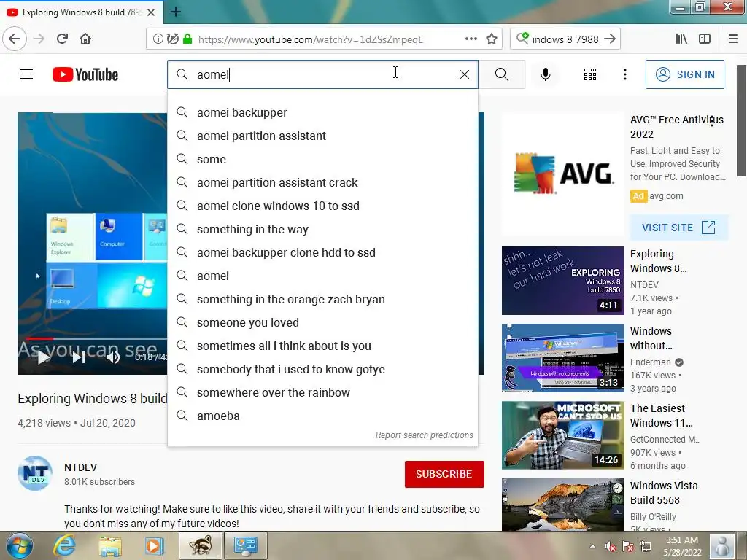The image size is (747, 560).
Task: Pick something in the orange zach bryan
Action: (322, 299)
